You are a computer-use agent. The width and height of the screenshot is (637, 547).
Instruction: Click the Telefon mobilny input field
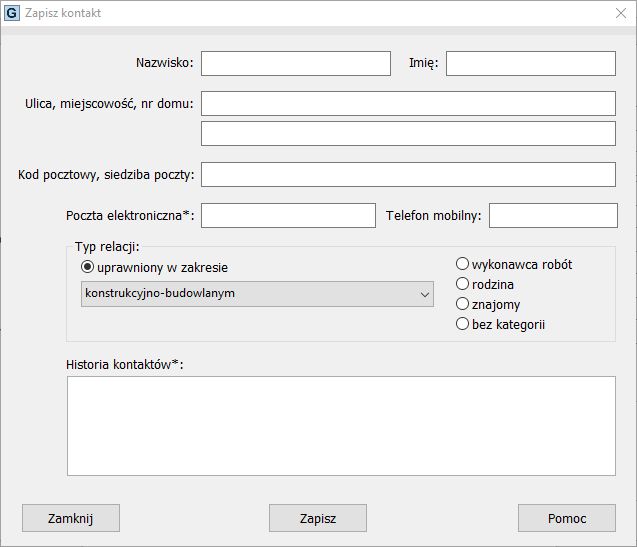[x=553, y=215]
